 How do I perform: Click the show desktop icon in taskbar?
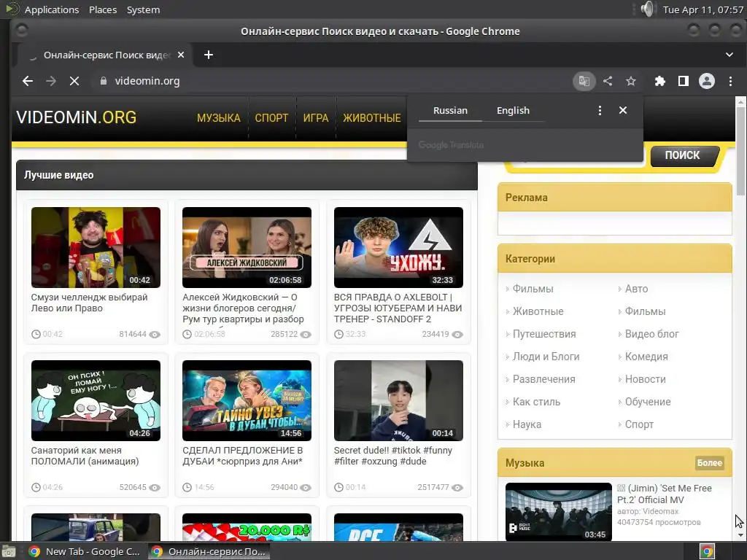pyautogui.click(x=9, y=551)
